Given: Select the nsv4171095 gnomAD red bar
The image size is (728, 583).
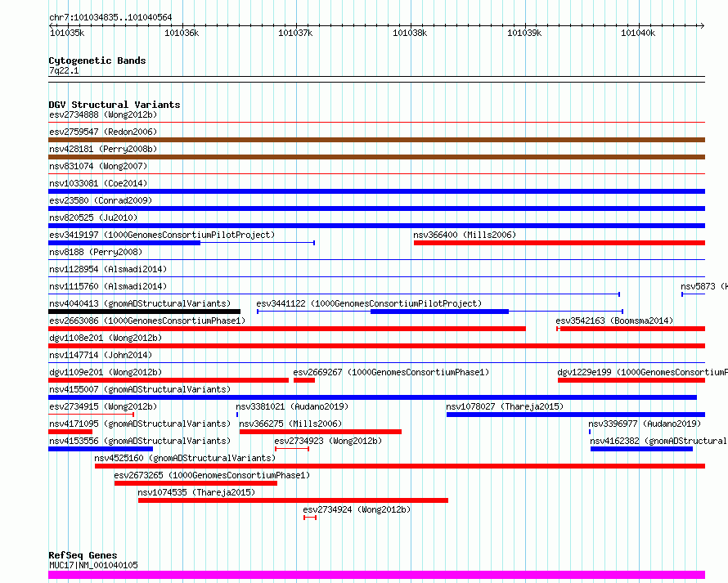Looking at the screenshot, I should pyautogui.click(x=70, y=432).
